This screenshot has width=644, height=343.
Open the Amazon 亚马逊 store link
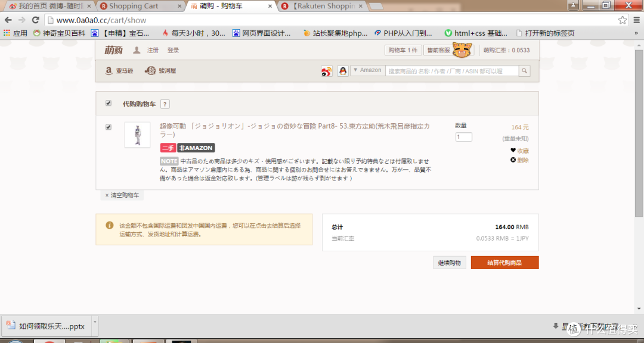(x=119, y=71)
